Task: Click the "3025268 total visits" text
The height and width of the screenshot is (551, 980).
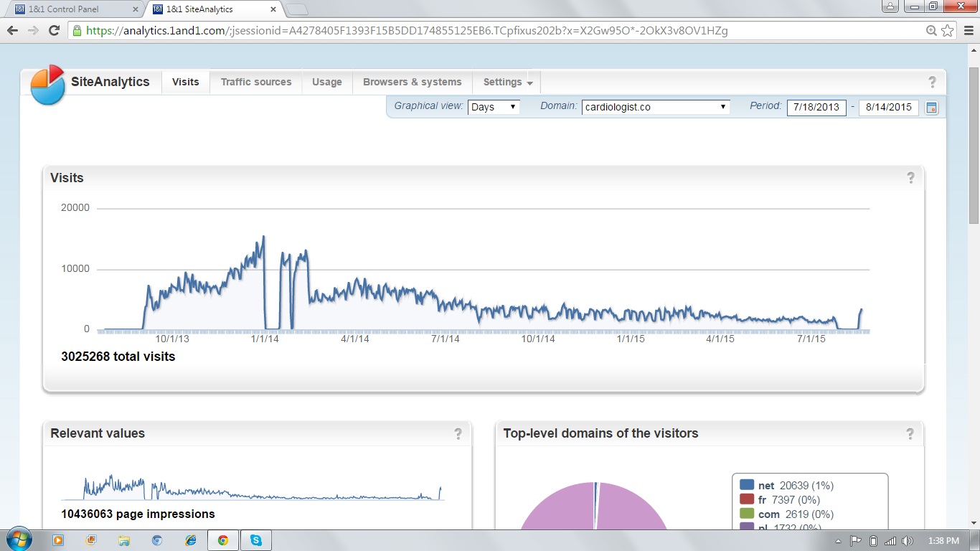Action: coord(118,357)
